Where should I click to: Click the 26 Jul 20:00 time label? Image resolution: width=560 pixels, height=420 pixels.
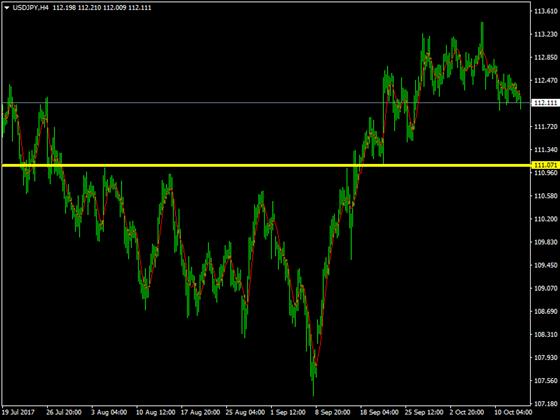pos(64,412)
